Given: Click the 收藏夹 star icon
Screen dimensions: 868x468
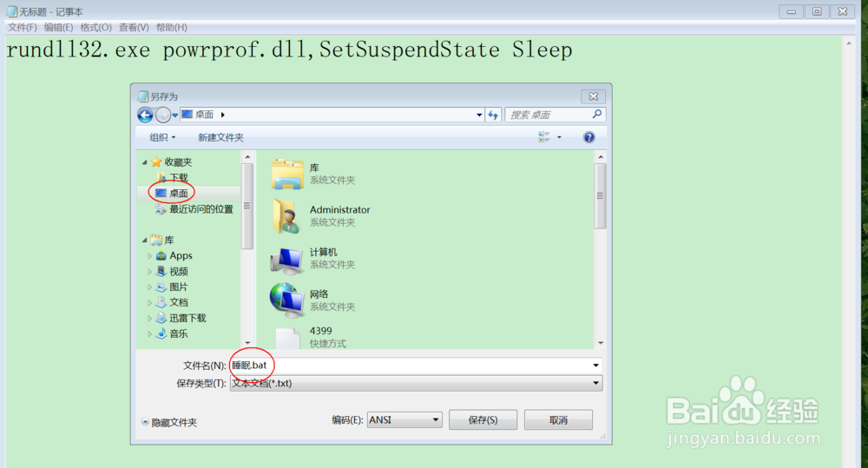Looking at the screenshot, I should point(156,161).
